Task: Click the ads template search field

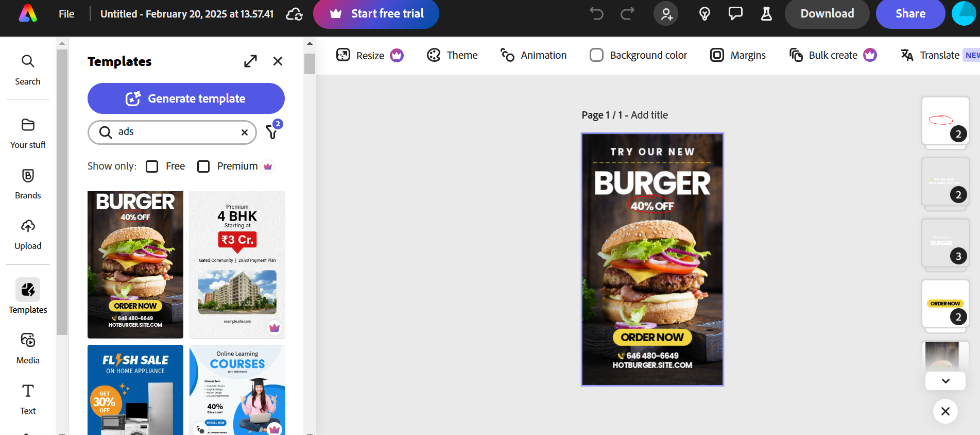Action: click(x=172, y=132)
